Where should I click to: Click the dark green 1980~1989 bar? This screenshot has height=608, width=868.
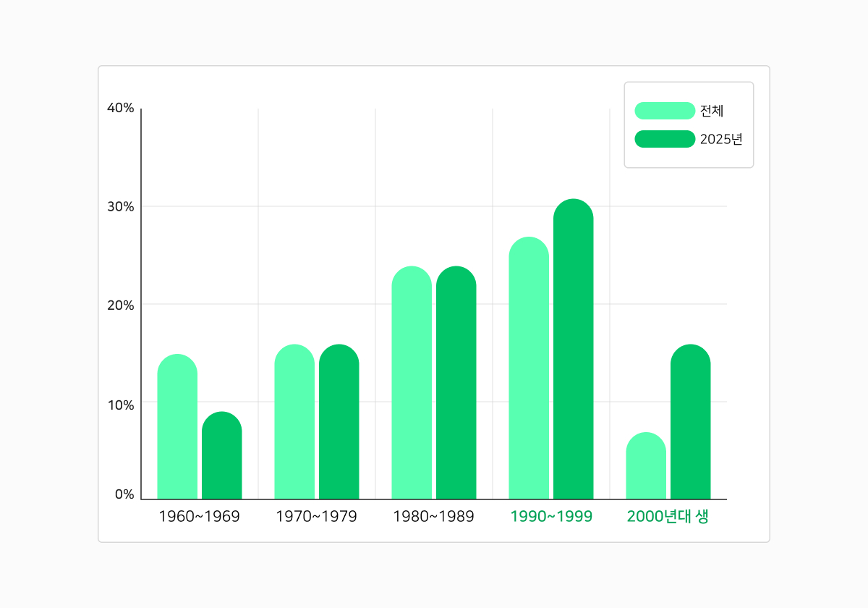(456, 384)
